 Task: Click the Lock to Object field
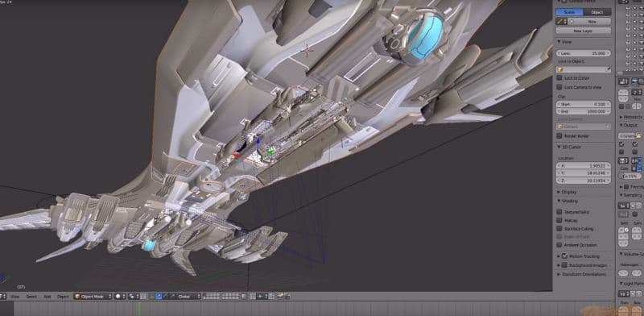(583, 69)
